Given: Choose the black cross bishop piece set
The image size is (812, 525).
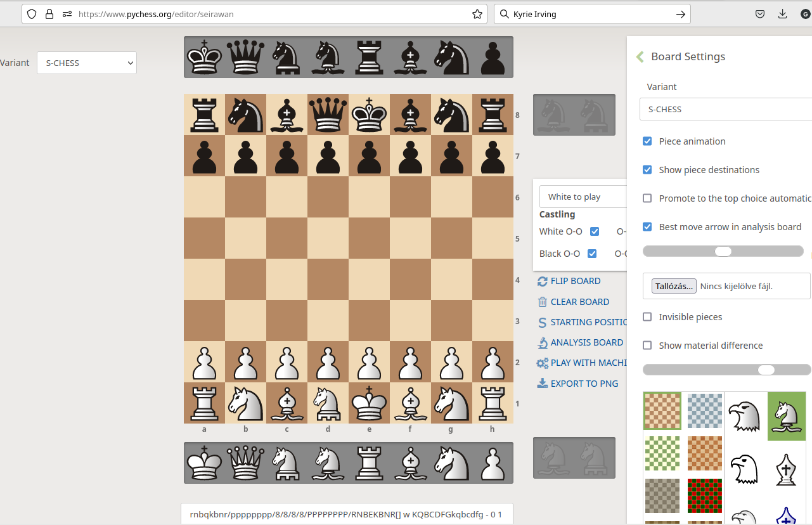Looking at the screenshot, I should tap(787, 470).
